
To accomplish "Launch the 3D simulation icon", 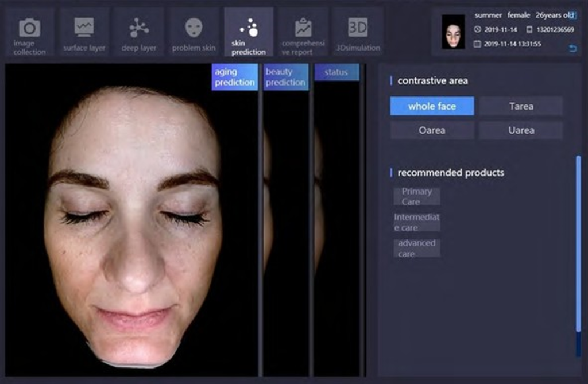I will click(x=358, y=28).
